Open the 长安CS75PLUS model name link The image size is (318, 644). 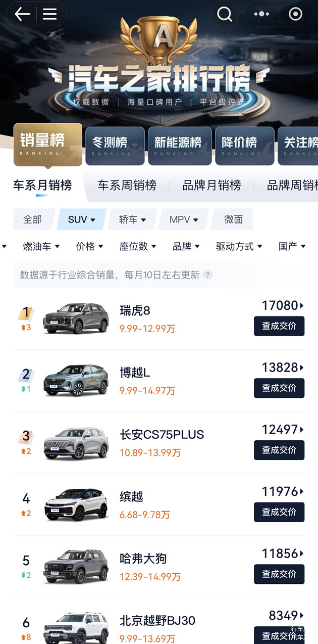coord(162,435)
